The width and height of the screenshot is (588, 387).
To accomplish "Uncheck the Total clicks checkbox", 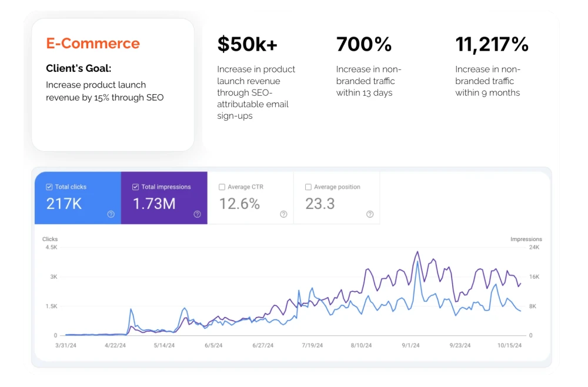I will coord(49,187).
